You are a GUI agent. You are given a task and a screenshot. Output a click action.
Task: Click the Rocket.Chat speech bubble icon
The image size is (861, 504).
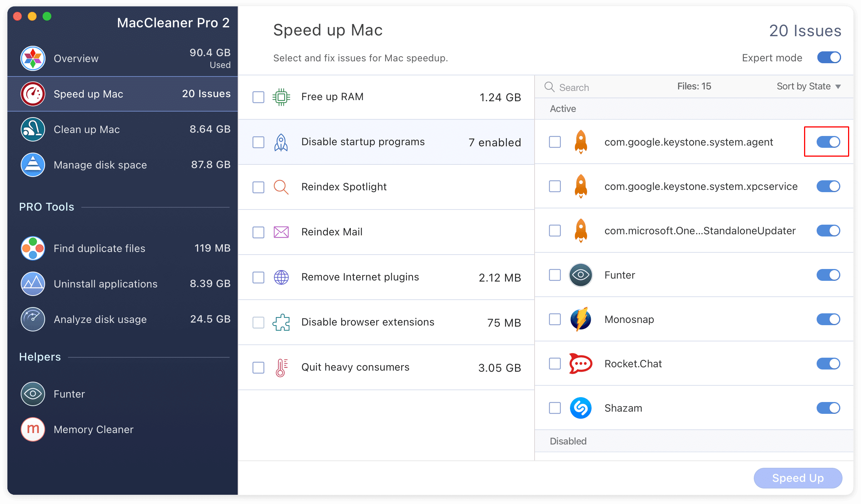[580, 364]
